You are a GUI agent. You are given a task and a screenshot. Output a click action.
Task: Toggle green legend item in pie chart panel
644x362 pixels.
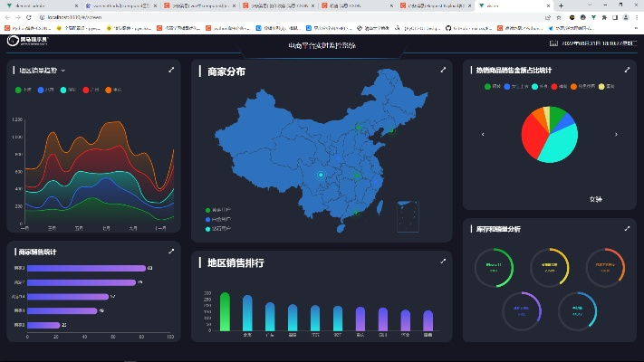pyautogui.click(x=493, y=87)
